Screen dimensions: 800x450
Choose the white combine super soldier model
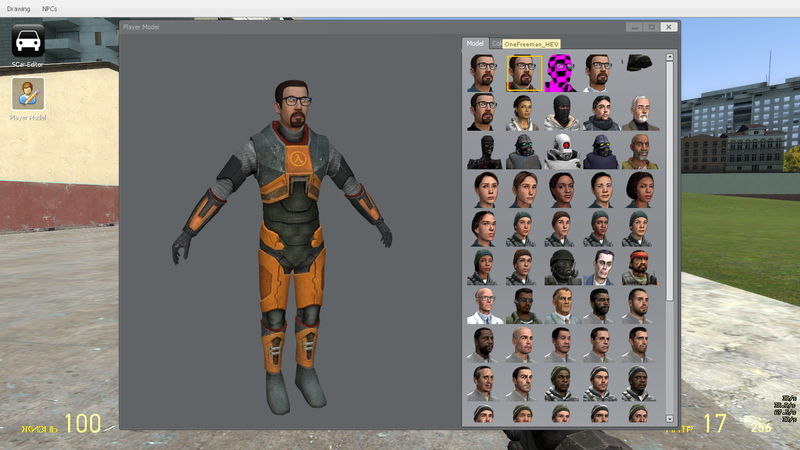click(563, 151)
